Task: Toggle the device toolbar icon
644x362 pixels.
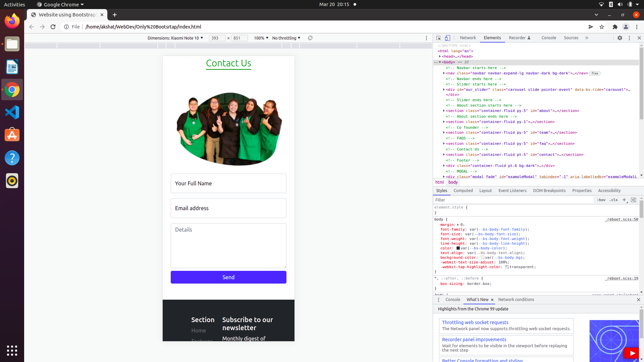Action: (x=447, y=38)
